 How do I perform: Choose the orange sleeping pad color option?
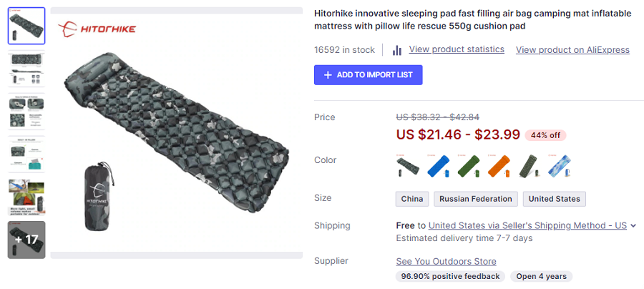coord(498,166)
